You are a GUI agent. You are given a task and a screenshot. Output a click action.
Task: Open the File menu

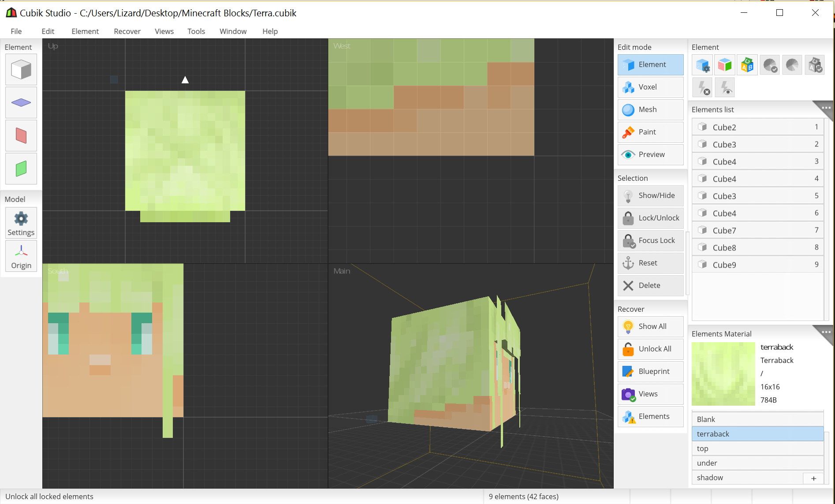point(16,31)
